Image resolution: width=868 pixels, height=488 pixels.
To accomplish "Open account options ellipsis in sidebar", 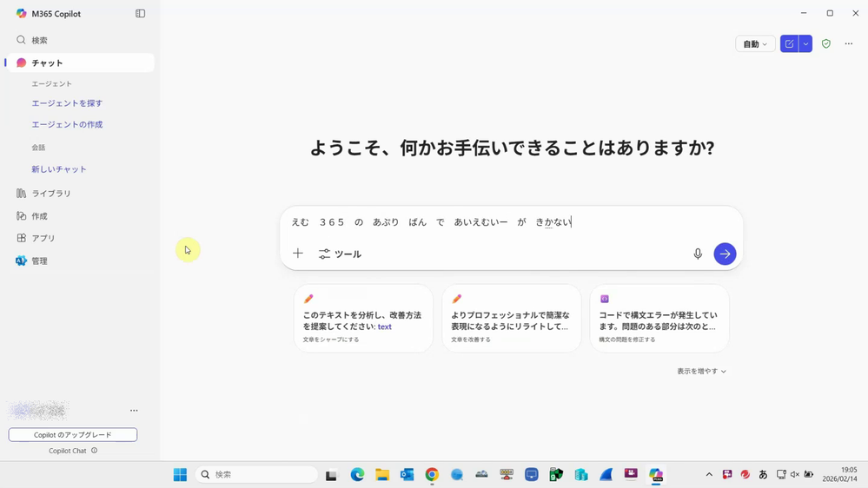I will coord(134,411).
